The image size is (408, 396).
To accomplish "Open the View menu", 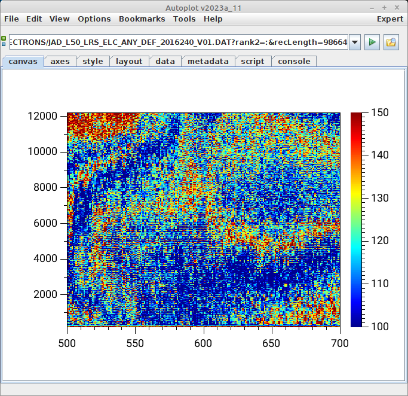I will (x=60, y=19).
